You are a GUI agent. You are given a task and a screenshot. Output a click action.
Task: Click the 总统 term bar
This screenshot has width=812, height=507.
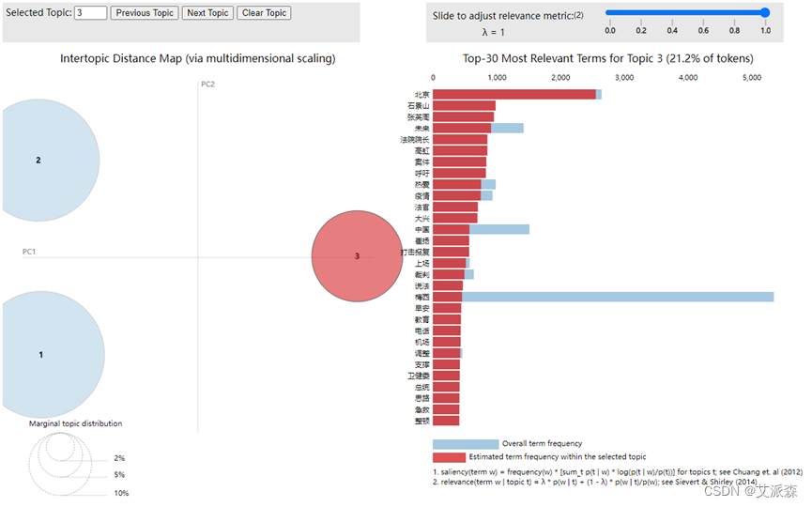(x=447, y=387)
